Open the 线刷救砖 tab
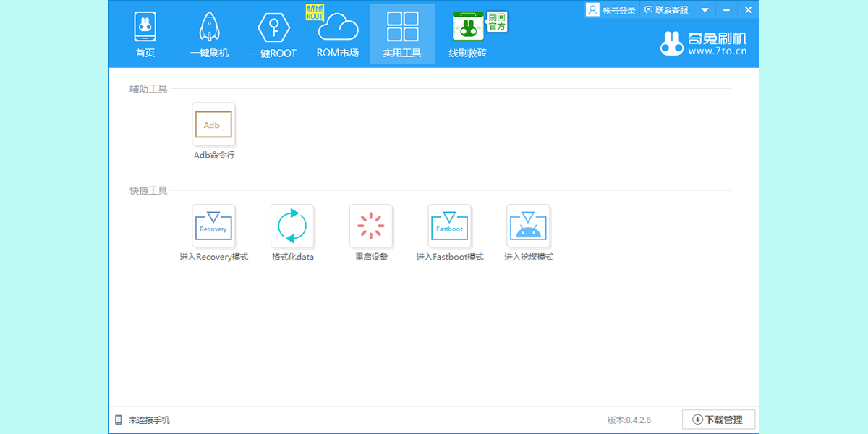Image resolution: width=868 pixels, height=434 pixels. [x=468, y=35]
